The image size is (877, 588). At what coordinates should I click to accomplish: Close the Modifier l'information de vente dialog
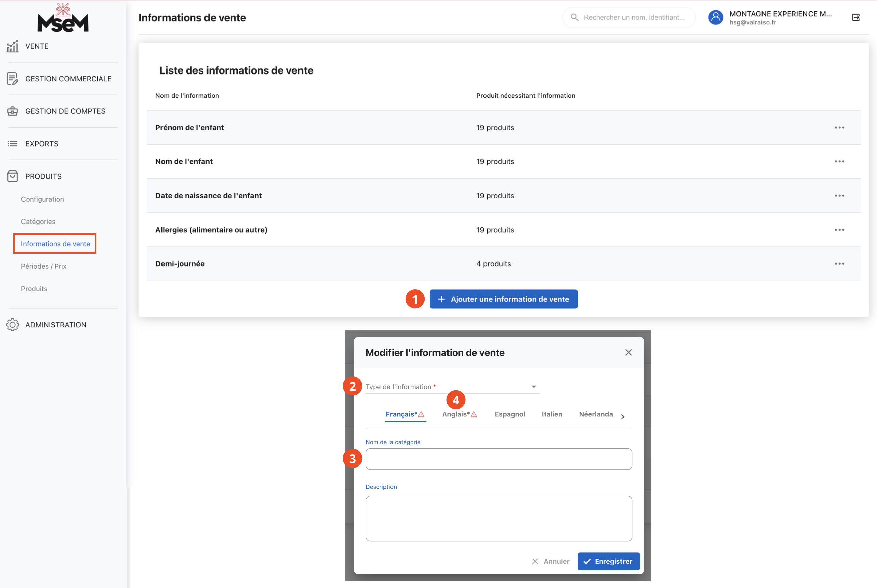point(628,352)
